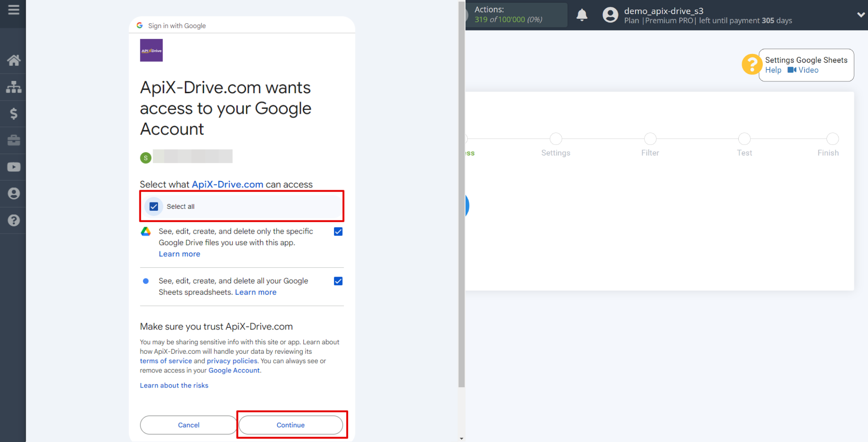Click the Help link in settings tooltip

point(773,70)
